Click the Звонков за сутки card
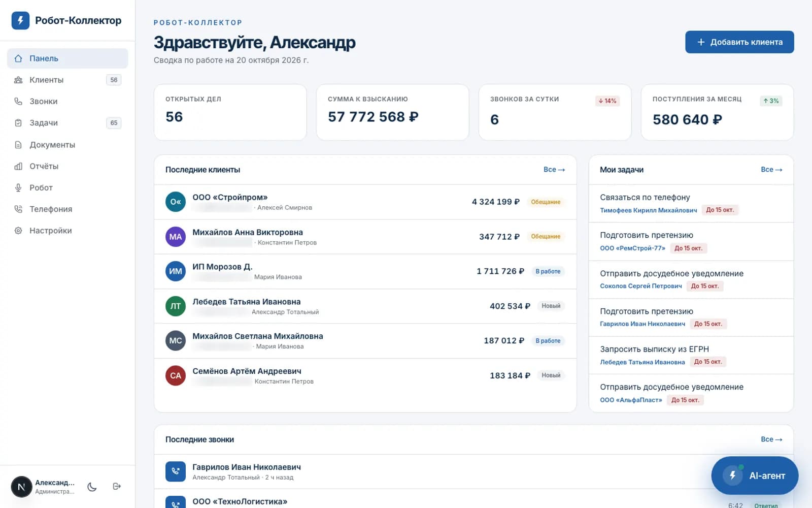This screenshot has height=508, width=812. (555, 112)
